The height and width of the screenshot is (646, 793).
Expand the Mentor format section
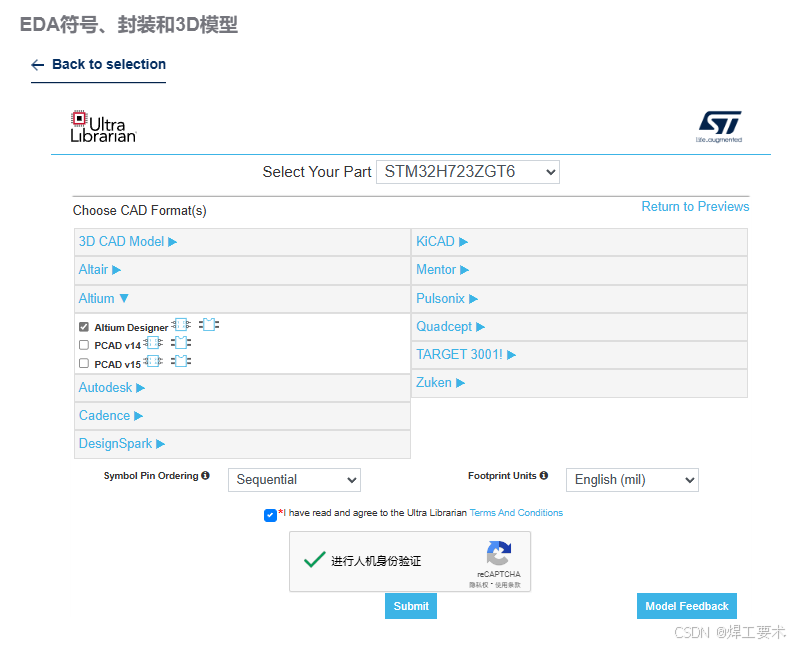579,270
